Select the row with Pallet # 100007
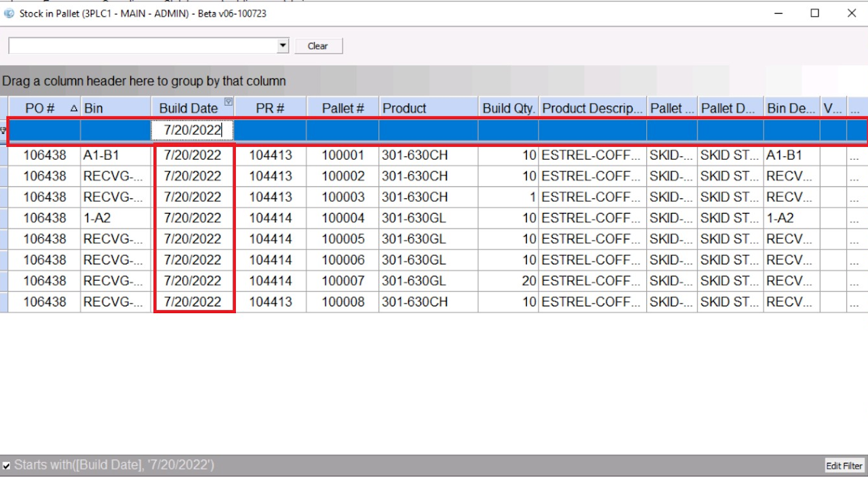This screenshot has width=868, height=477. point(342,281)
